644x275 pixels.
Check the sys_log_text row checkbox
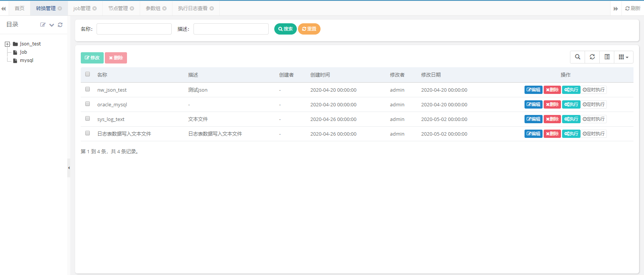coord(88,119)
